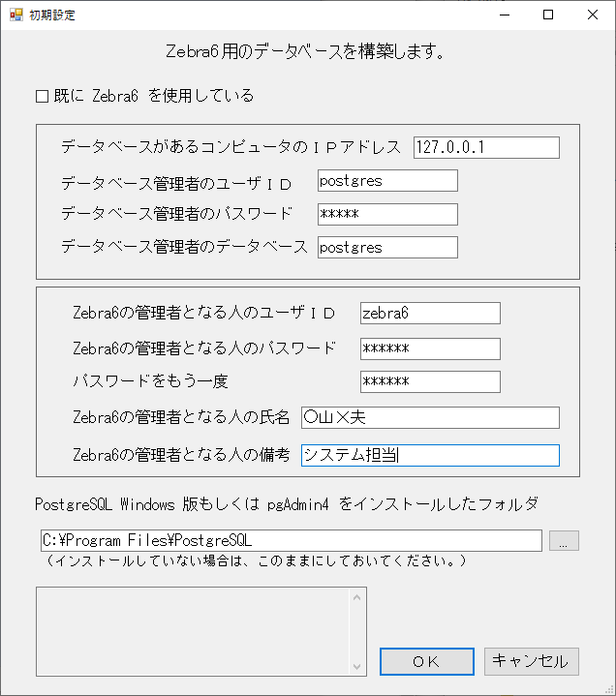Click the label Zebra6の管理者となる人のユーザＩＤ

(203, 313)
